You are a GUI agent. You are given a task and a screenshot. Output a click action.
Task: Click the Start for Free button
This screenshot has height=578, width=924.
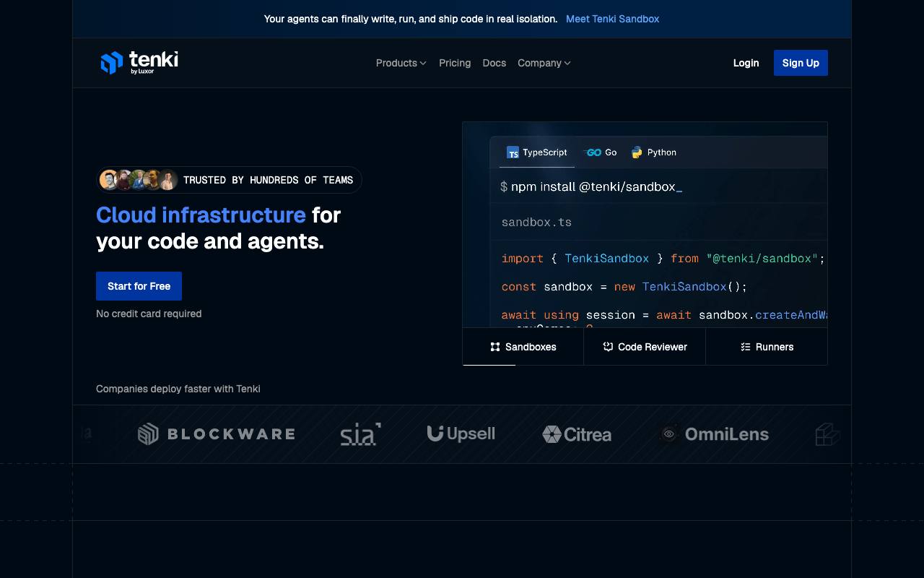click(x=139, y=286)
